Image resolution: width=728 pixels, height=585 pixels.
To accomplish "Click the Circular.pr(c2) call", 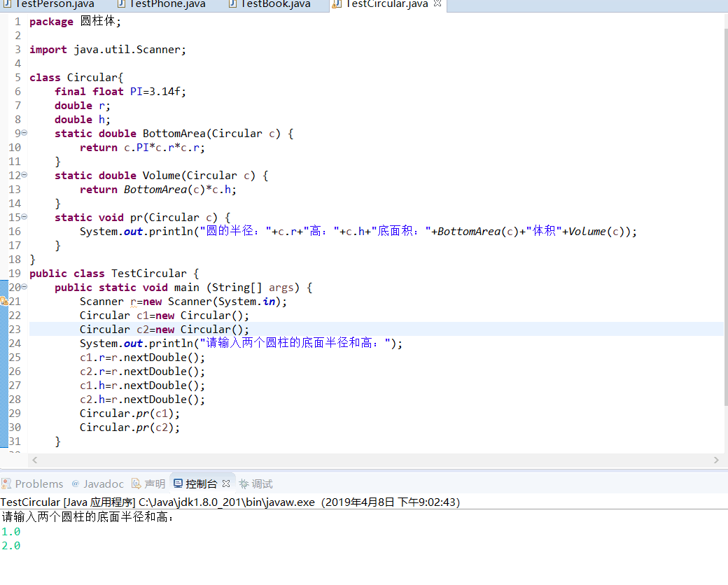I will click(x=129, y=427).
